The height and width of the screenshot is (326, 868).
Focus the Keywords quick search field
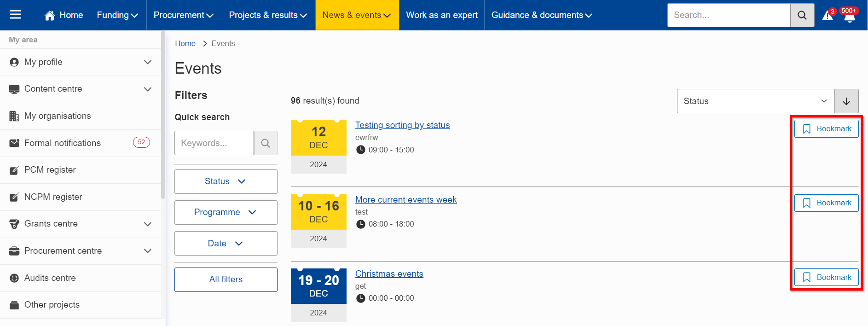[x=214, y=143]
